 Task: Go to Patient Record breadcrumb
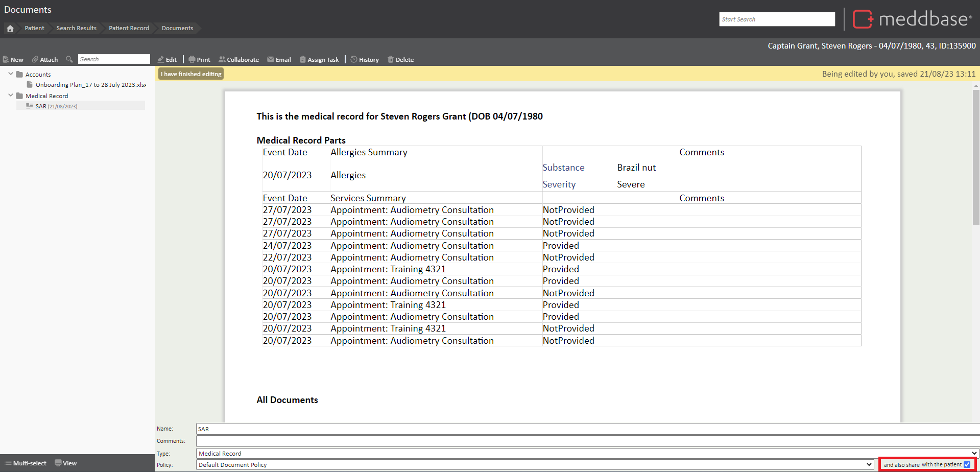pyautogui.click(x=129, y=28)
